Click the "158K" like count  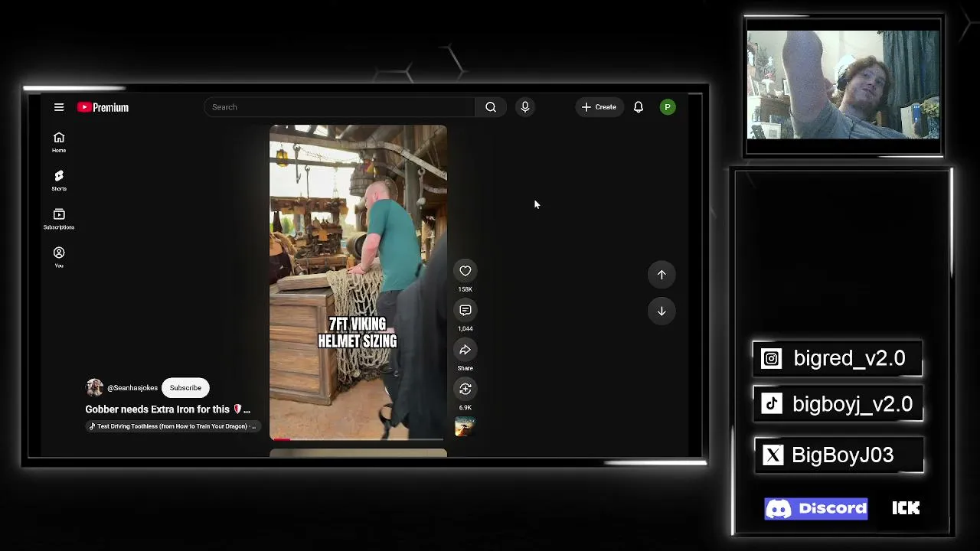465,289
